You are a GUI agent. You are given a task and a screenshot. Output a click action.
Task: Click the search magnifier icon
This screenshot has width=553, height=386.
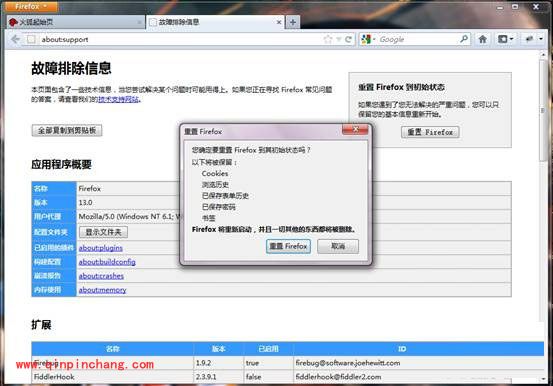464,39
